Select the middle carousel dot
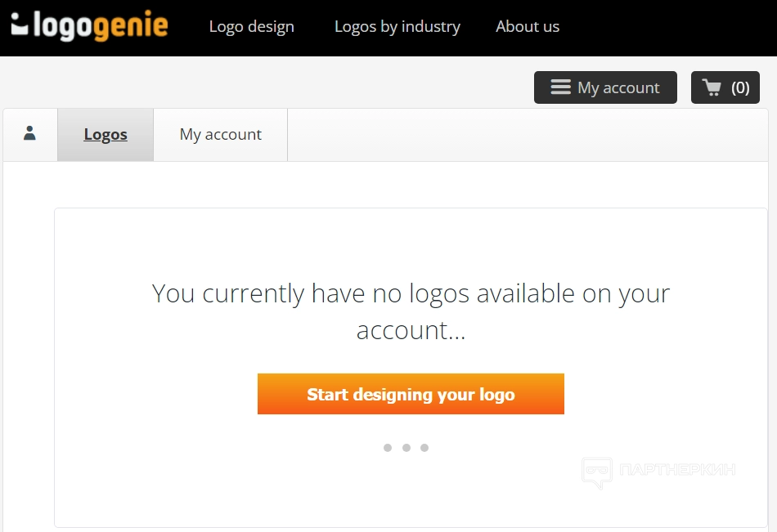 [406, 448]
